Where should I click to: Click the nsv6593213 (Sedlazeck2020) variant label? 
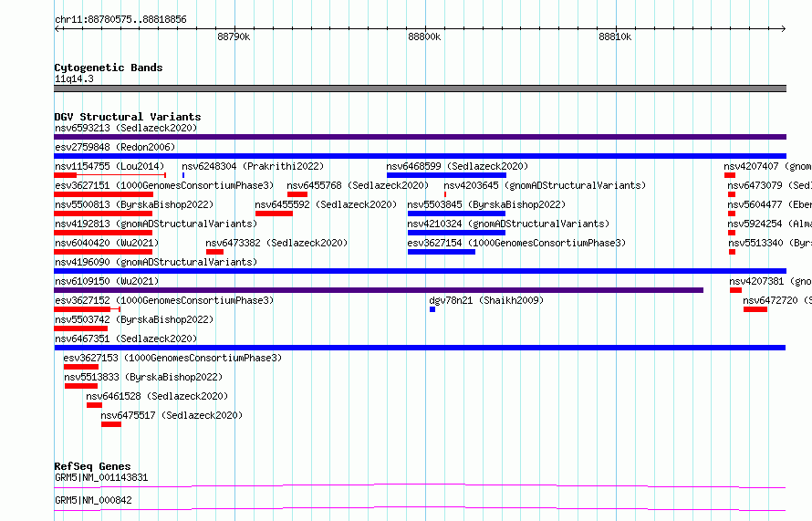(x=126, y=128)
